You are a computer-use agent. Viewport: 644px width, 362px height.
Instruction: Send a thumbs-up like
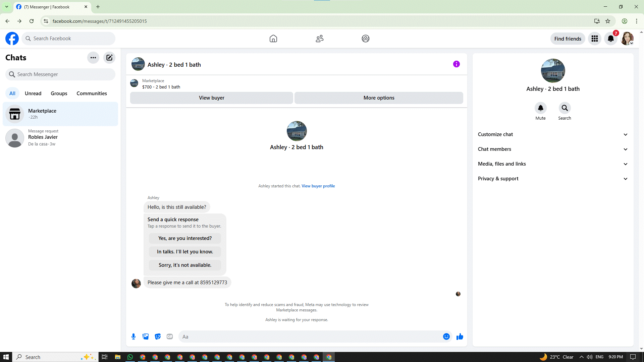460,337
